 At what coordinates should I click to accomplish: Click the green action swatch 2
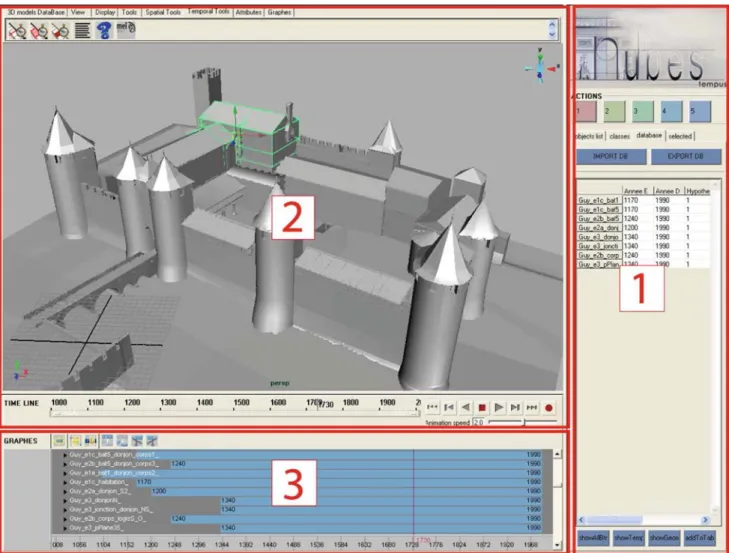coord(614,112)
